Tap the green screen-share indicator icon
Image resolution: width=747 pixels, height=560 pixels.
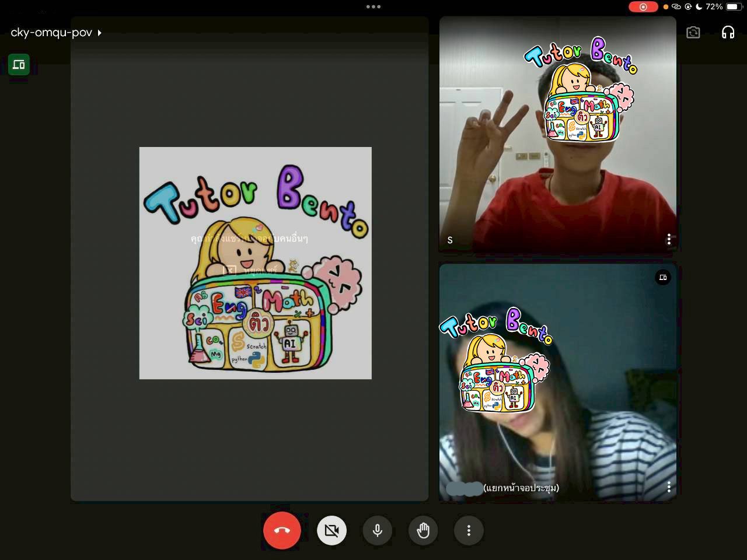pyautogui.click(x=19, y=64)
